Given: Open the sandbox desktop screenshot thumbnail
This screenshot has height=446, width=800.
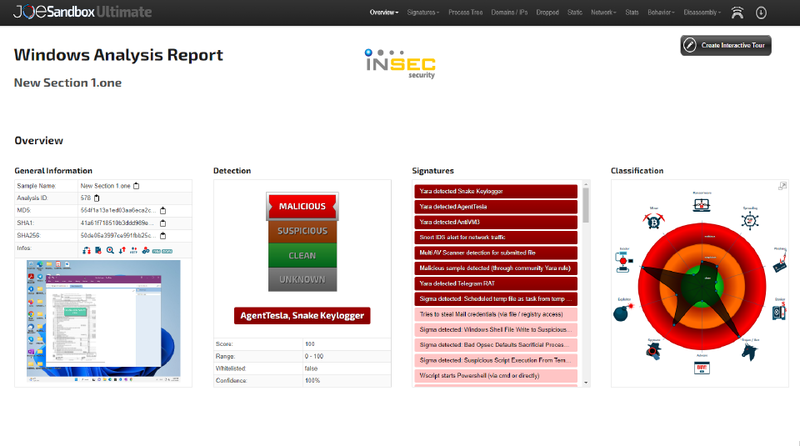Looking at the screenshot, I should point(102,318).
